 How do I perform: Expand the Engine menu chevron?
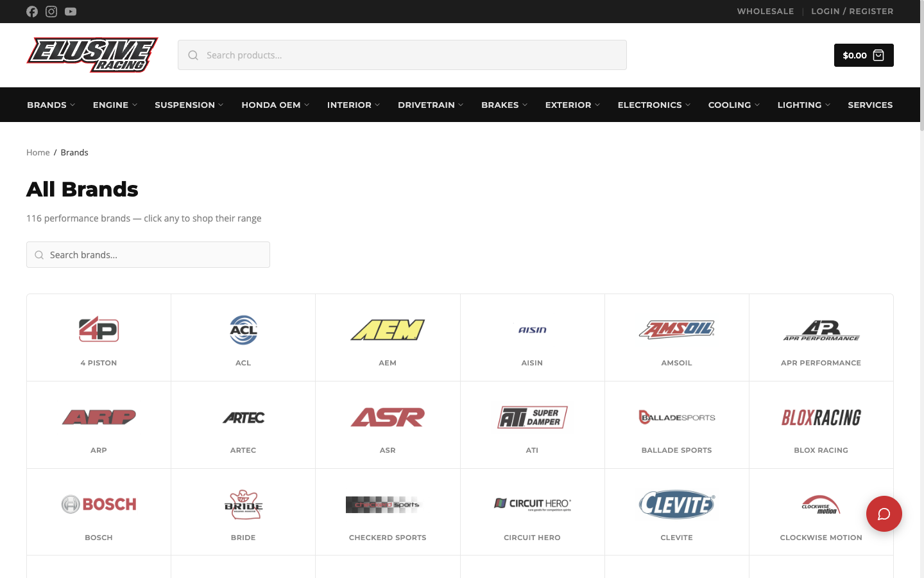pos(135,105)
